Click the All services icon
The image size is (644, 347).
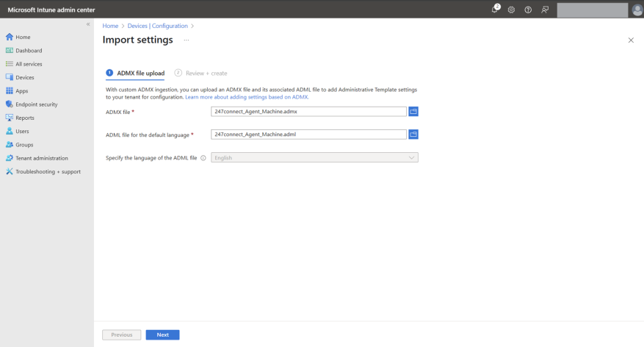tap(10, 64)
